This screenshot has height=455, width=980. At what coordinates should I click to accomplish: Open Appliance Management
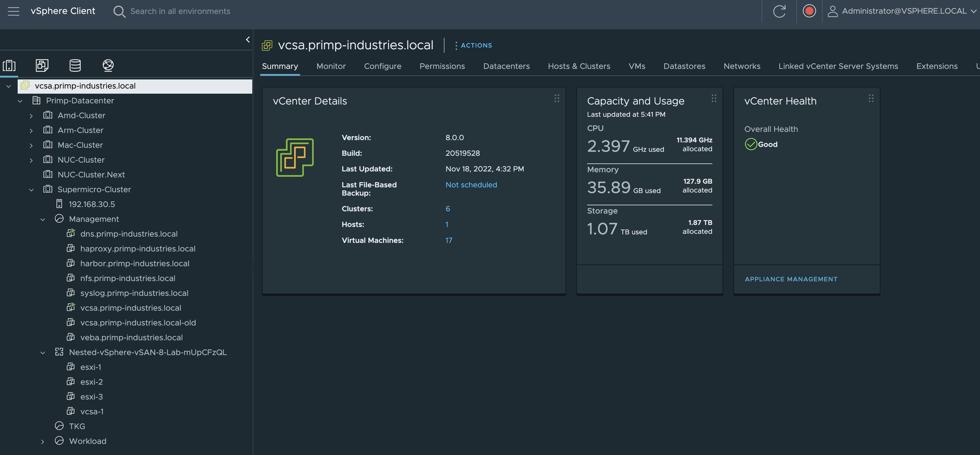pos(791,279)
